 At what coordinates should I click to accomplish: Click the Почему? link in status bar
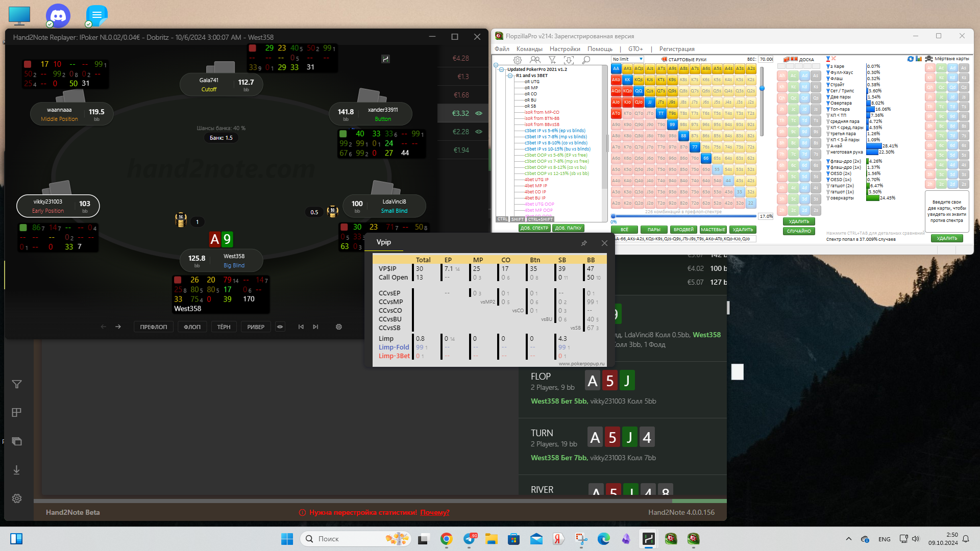pos(435,512)
